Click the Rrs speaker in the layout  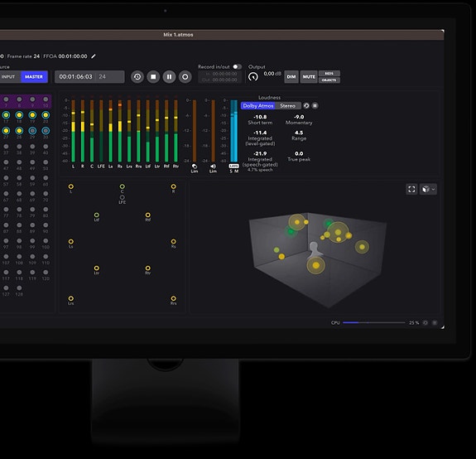pos(173,298)
